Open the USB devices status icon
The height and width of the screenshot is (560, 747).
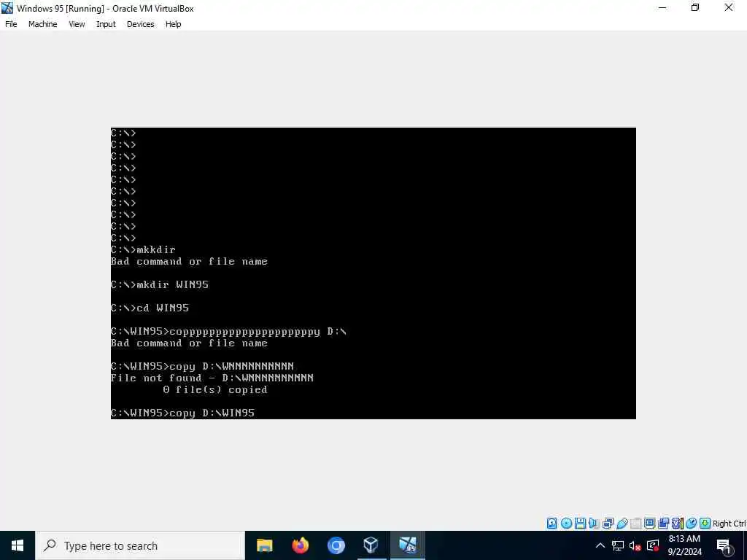click(x=622, y=524)
